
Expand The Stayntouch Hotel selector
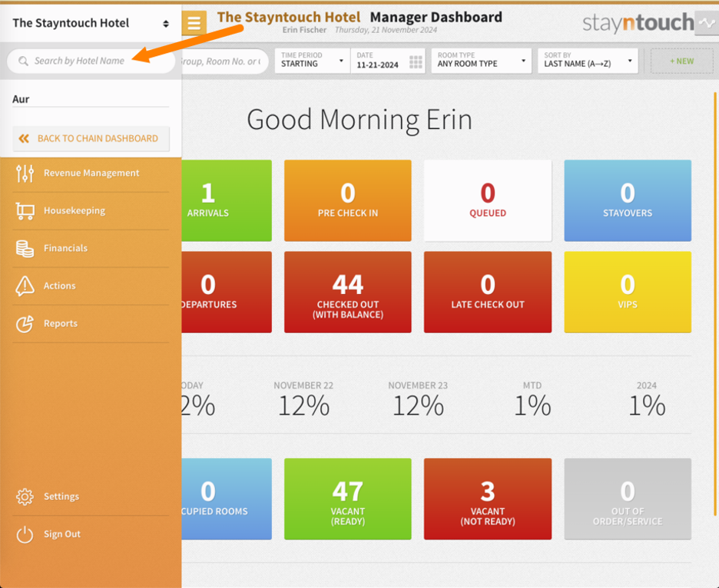[x=91, y=23]
